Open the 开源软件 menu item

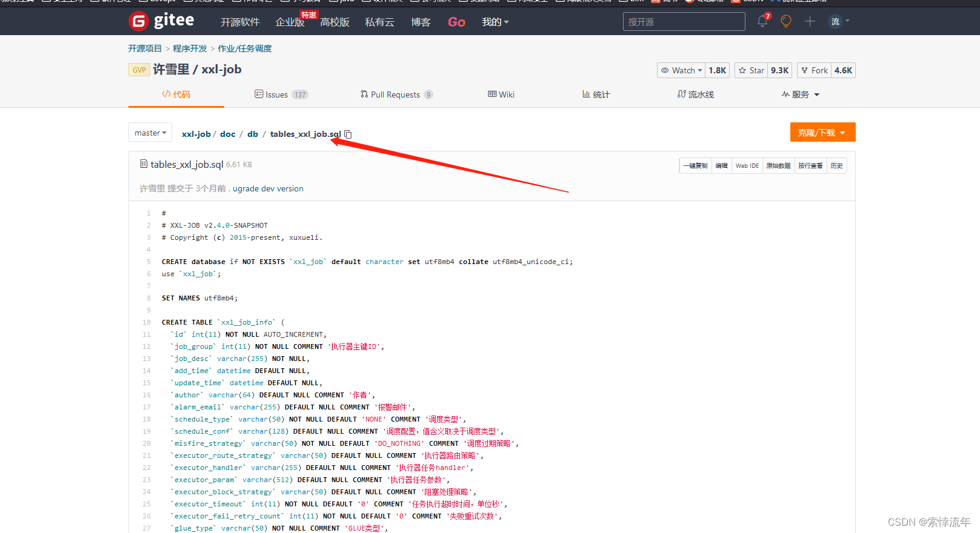[x=240, y=22]
